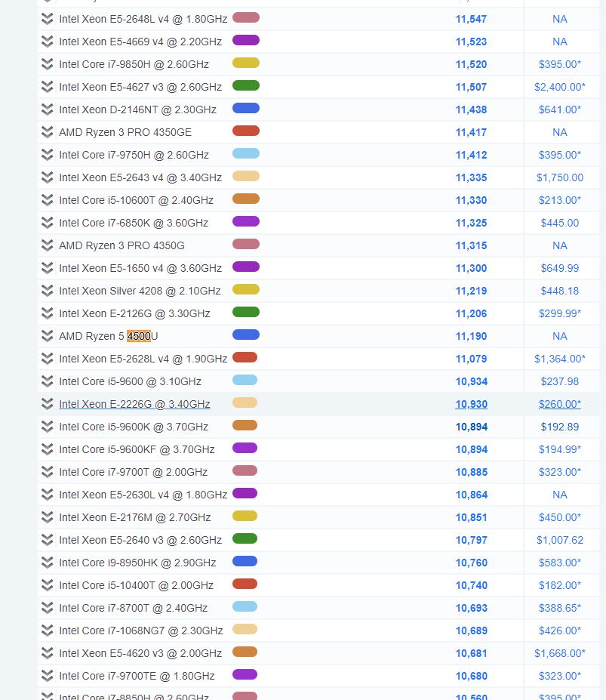The image size is (606, 700).
Task: Open Intel Core i7-9750H @ 2.60GHz link
Action: (134, 155)
